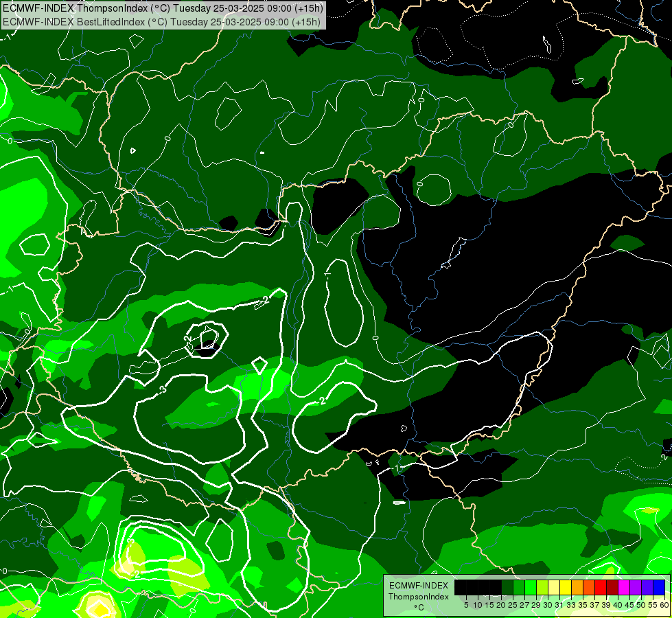This screenshot has height=618, width=672.
Task: Select the medium green 25–27 legend swatch
Action: pos(519,587)
